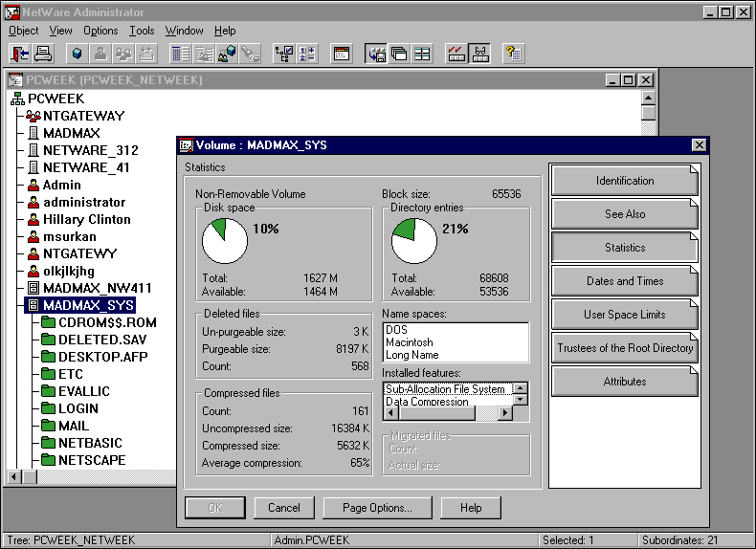
Task: Click the grayed OK button
Action: click(215, 508)
